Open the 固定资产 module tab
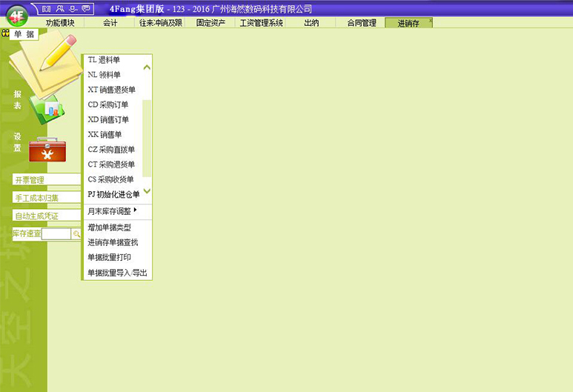 (x=211, y=23)
